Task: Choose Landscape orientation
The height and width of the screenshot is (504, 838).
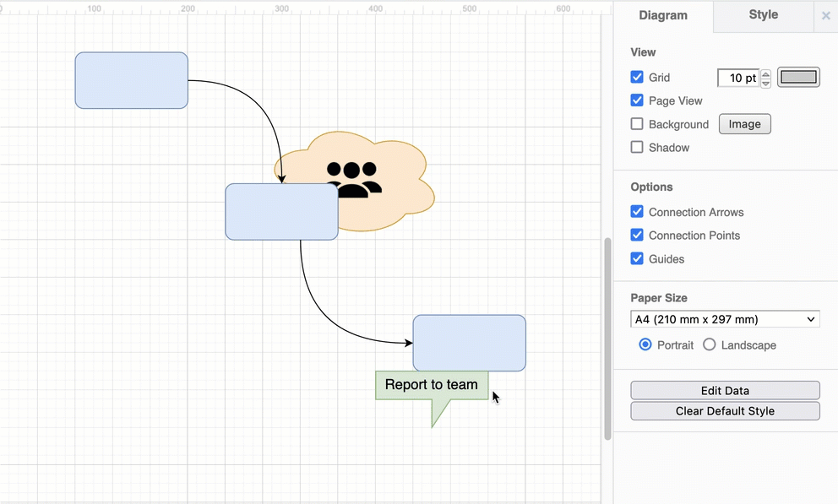Action: click(x=710, y=344)
